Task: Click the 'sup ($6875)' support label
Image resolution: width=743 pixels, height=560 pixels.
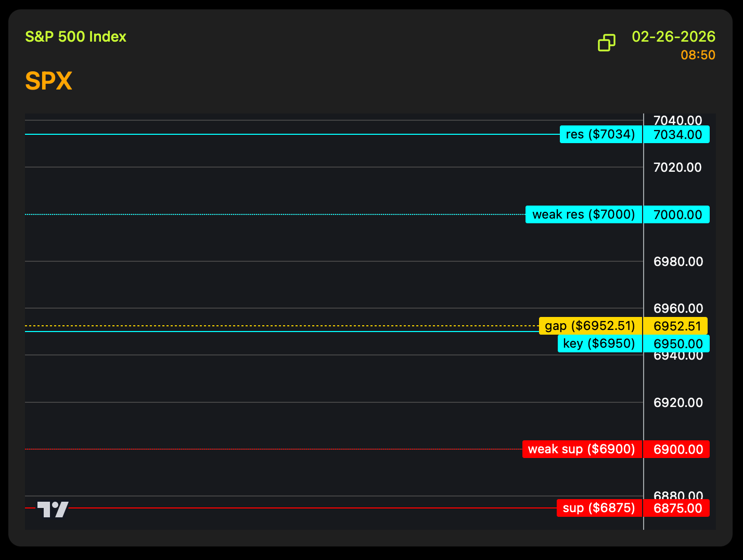Action: 599,508
